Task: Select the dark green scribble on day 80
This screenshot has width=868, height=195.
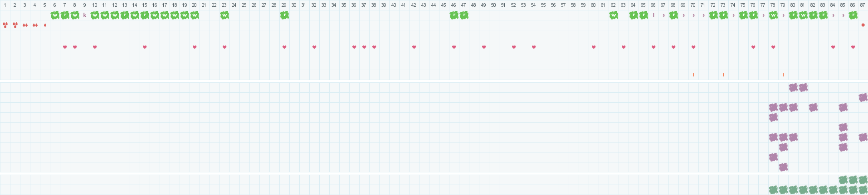Action: click(793, 190)
